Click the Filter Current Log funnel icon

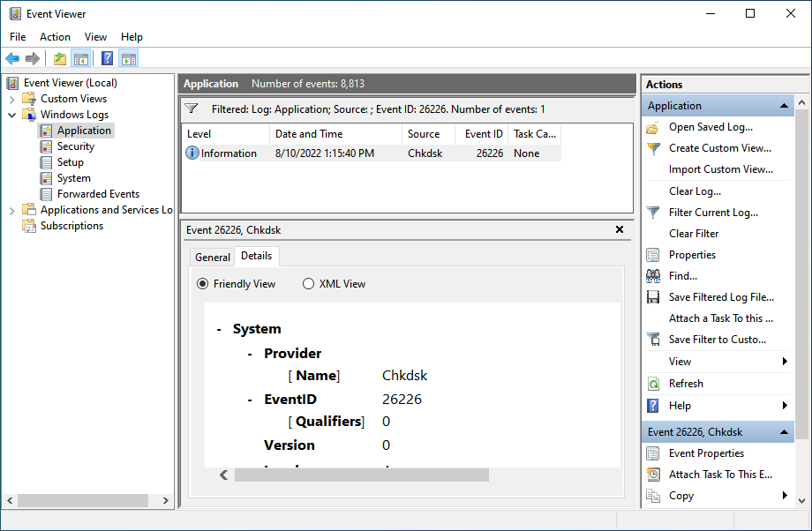click(653, 213)
